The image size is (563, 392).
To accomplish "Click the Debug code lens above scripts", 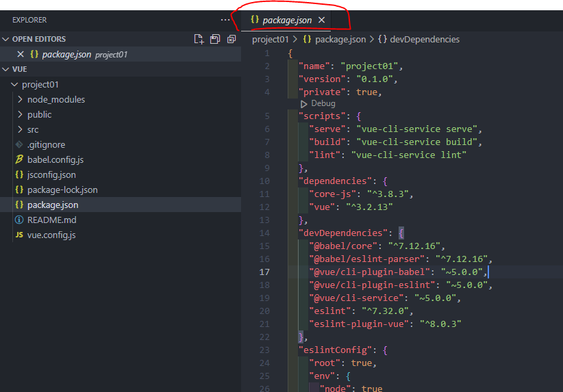I will [323, 104].
